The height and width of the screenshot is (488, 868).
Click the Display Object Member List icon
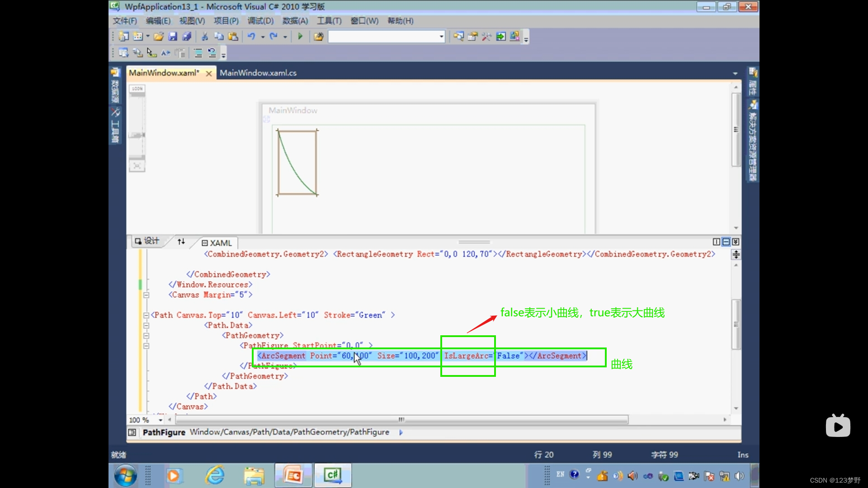coord(123,53)
